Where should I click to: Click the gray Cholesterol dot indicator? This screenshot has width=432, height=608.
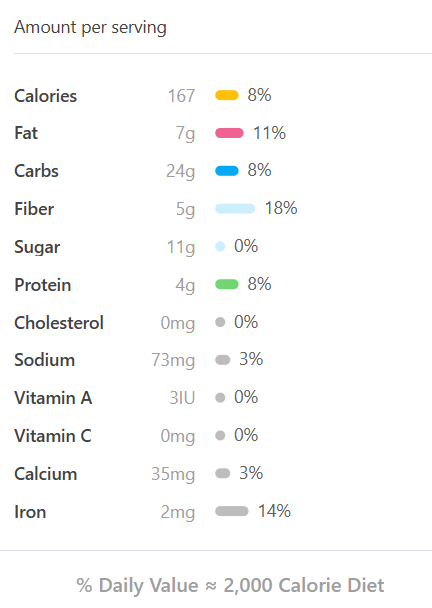coord(220,322)
